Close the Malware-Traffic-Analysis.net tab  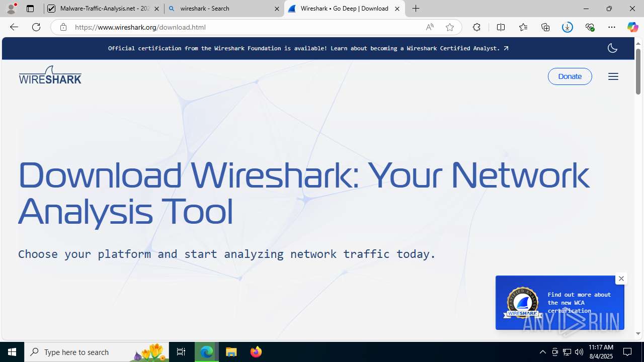156,9
